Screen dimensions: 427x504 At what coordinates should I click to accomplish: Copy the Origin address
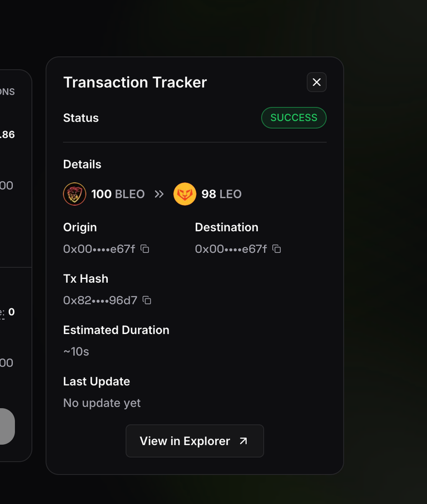click(145, 249)
